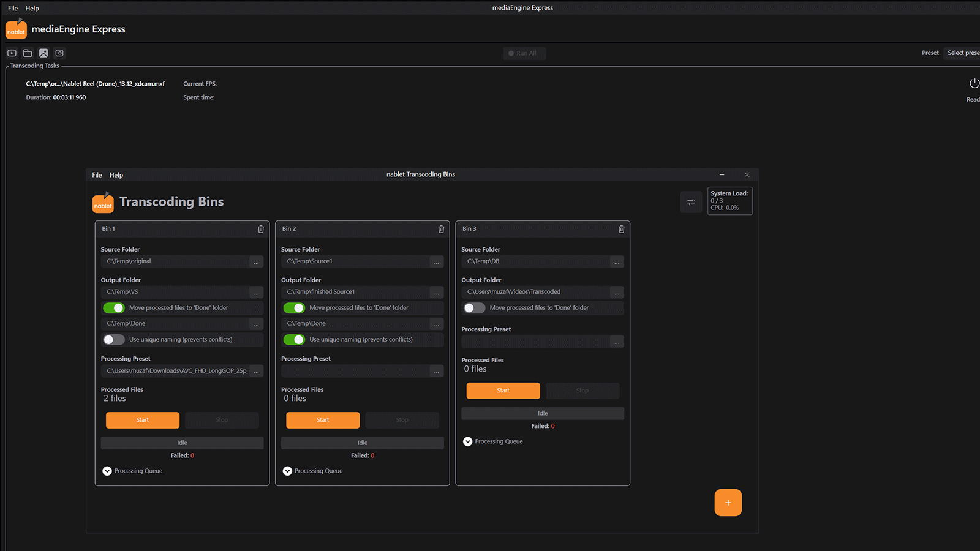Click the capture icon in mediaEngine toolbar
The height and width of the screenshot is (551, 980).
(x=59, y=53)
